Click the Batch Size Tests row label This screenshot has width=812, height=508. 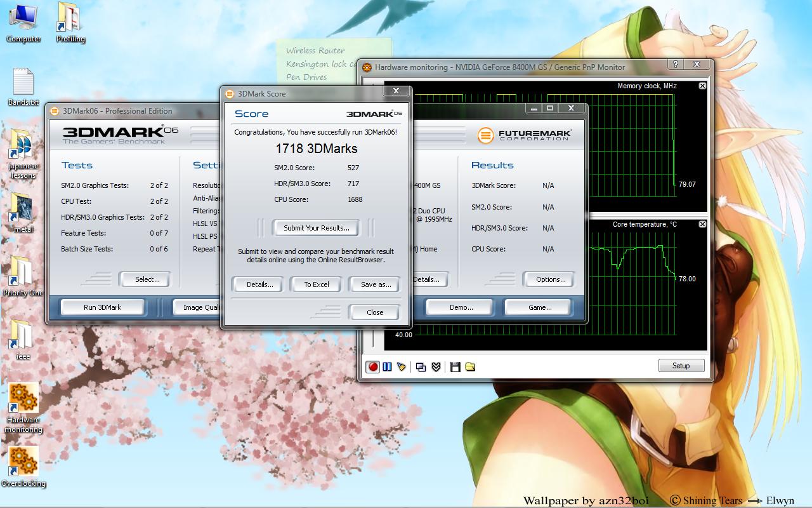pyautogui.click(x=87, y=249)
